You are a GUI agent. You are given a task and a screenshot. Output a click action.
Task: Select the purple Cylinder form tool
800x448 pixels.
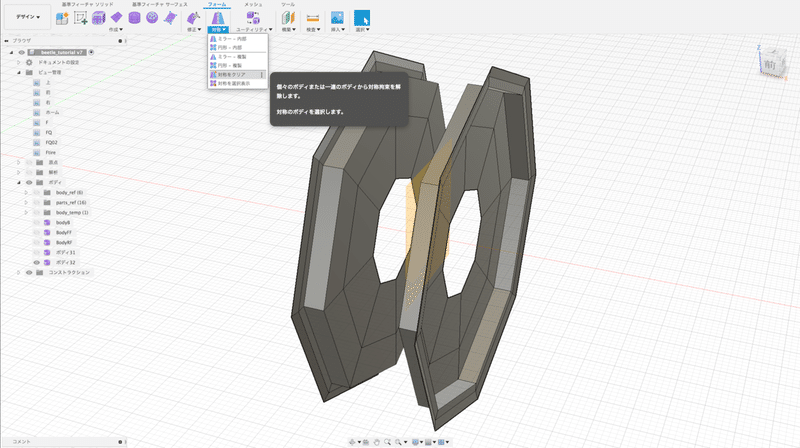[x=134, y=18]
